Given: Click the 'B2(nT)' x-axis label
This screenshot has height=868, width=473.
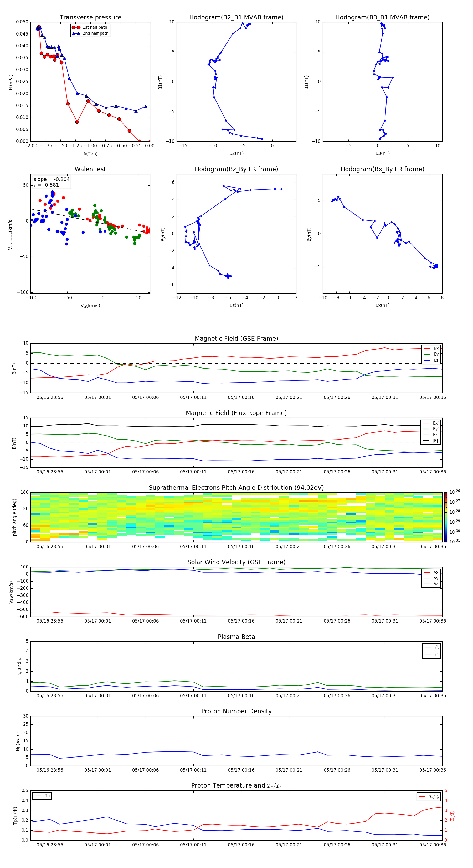Looking at the screenshot, I should (x=236, y=153).
